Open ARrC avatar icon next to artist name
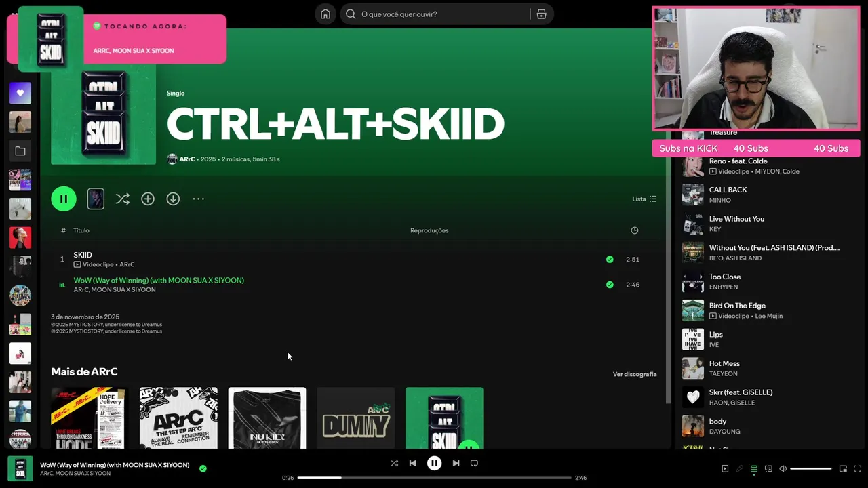This screenshot has width=868, height=488. [172, 159]
